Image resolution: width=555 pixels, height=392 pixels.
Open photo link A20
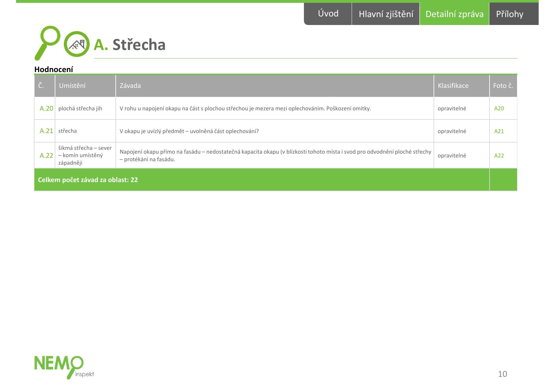[x=499, y=108]
